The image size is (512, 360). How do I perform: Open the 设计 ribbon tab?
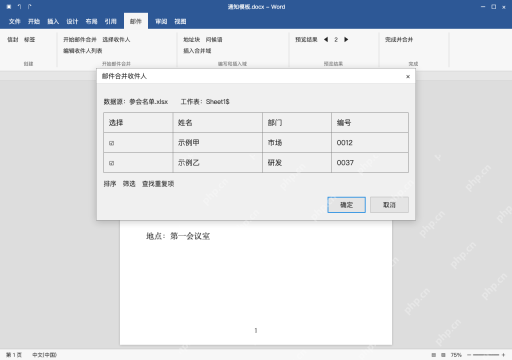72,22
